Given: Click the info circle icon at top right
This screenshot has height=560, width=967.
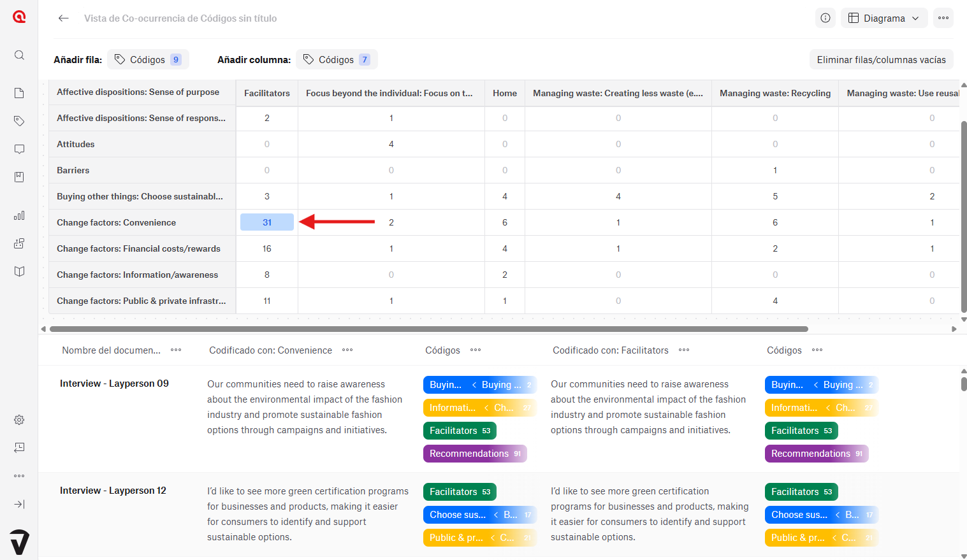Looking at the screenshot, I should pyautogui.click(x=825, y=18).
